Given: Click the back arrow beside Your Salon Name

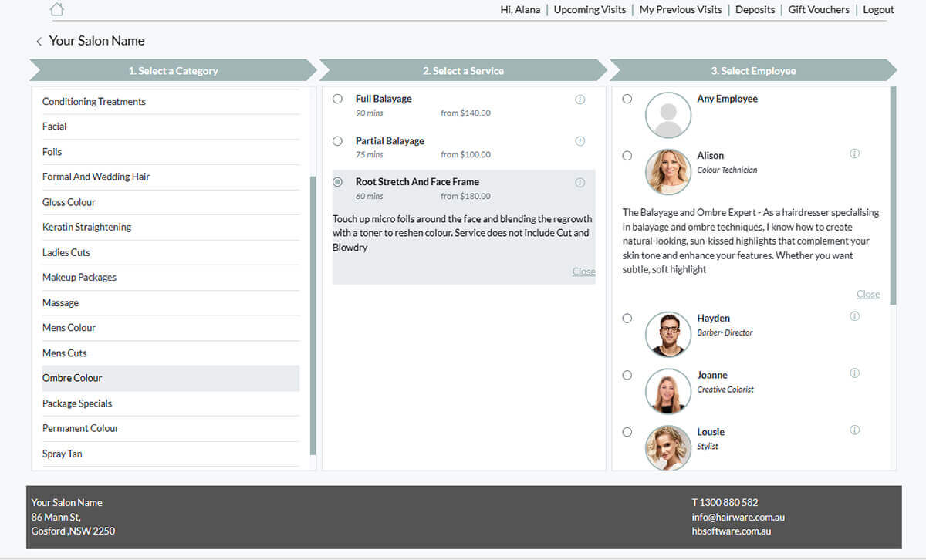Looking at the screenshot, I should (x=39, y=42).
